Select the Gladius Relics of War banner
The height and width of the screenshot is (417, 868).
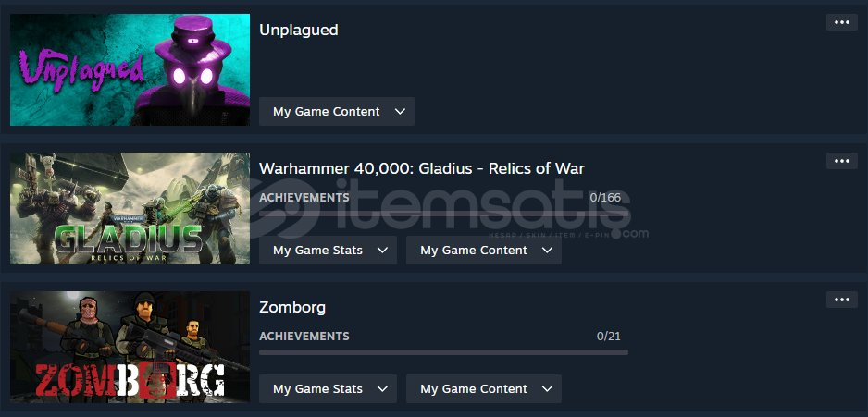130,209
